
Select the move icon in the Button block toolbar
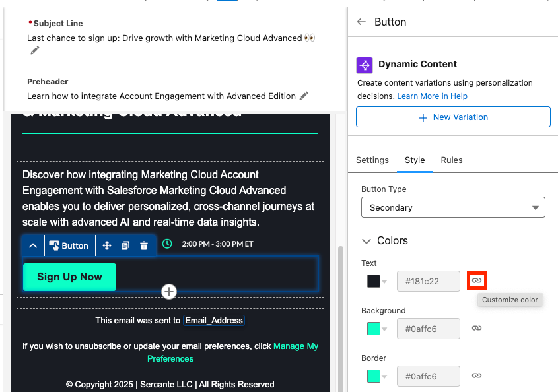pos(106,245)
